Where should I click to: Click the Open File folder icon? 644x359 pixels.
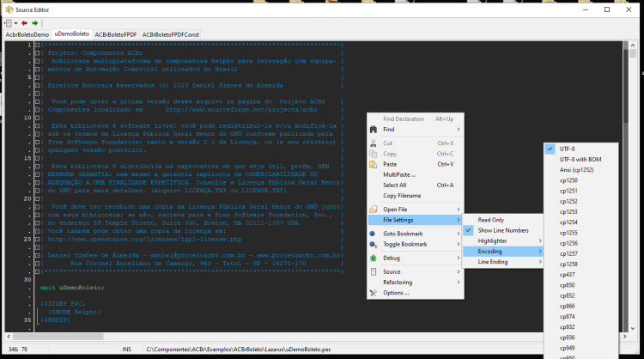tap(374, 210)
